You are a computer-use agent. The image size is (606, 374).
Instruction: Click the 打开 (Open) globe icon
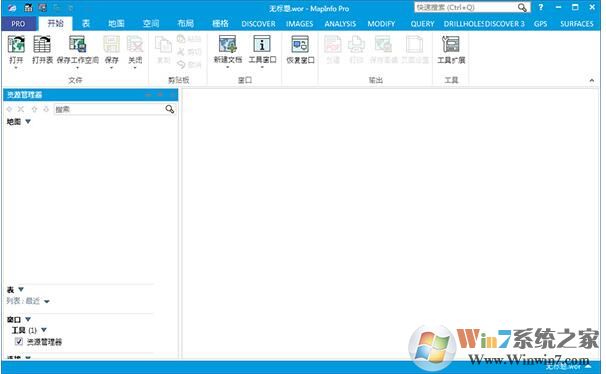click(x=16, y=44)
